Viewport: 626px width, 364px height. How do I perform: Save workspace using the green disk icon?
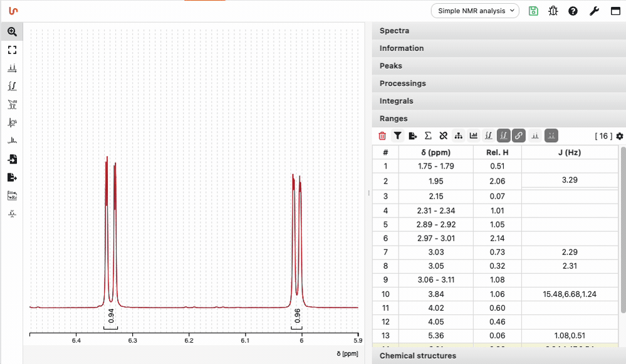click(533, 11)
